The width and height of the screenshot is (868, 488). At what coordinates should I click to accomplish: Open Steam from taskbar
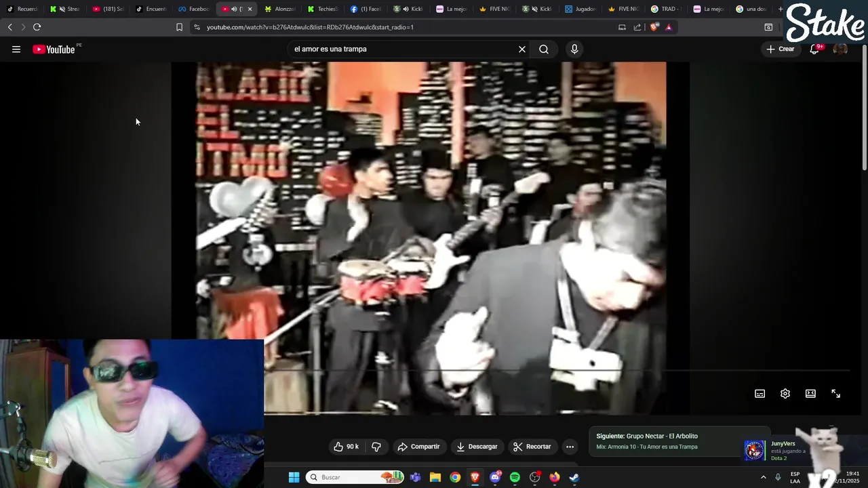[x=574, y=477]
